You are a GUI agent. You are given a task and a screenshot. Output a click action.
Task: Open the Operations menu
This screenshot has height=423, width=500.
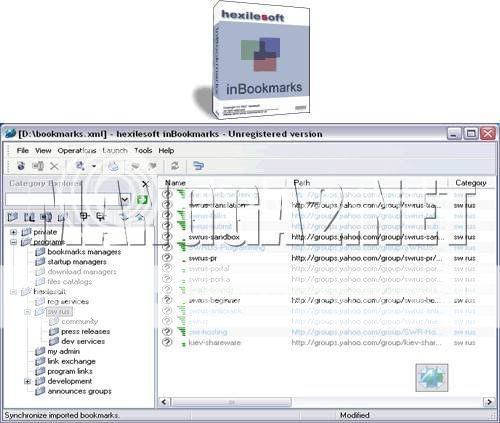[x=77, y=151]
